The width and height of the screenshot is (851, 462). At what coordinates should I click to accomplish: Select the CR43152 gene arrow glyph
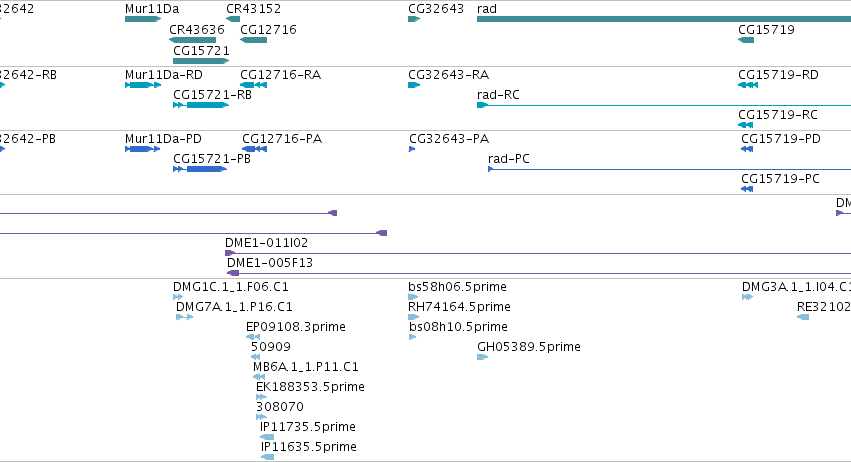click(233, 19)
